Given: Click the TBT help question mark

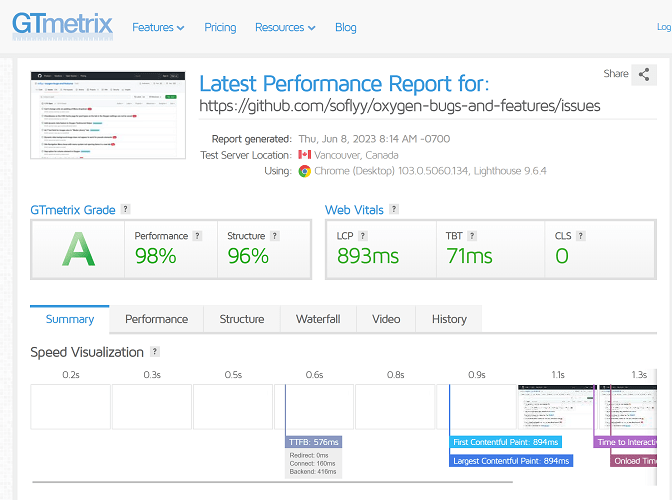Looking at the screenshot, I should click(472, 236).
